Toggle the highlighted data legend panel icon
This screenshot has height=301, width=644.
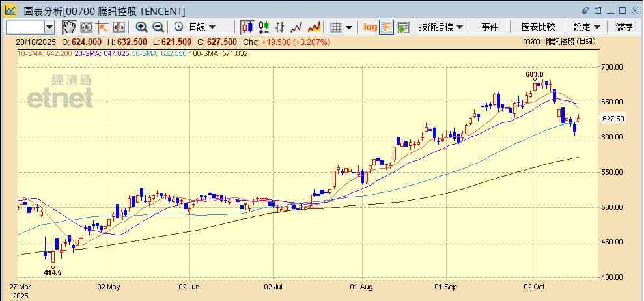(387, 27)
